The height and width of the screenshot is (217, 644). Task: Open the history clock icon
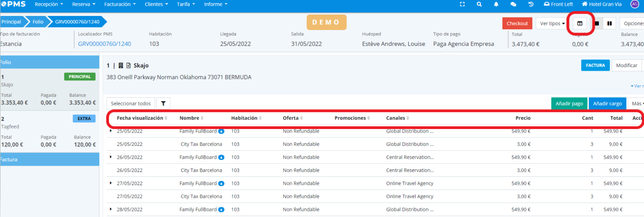point(531,4)
